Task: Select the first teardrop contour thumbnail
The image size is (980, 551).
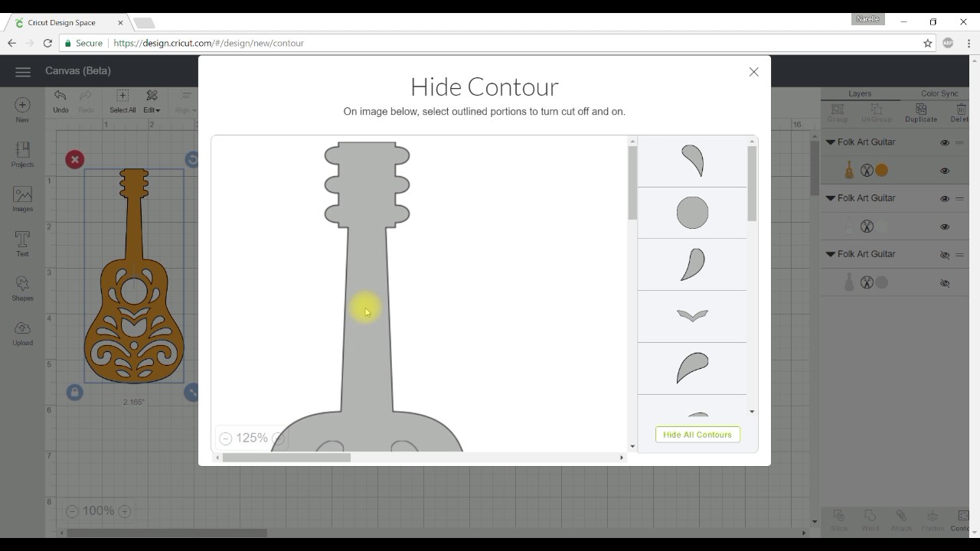Action: pyautogui.click(x=692, y=161)
